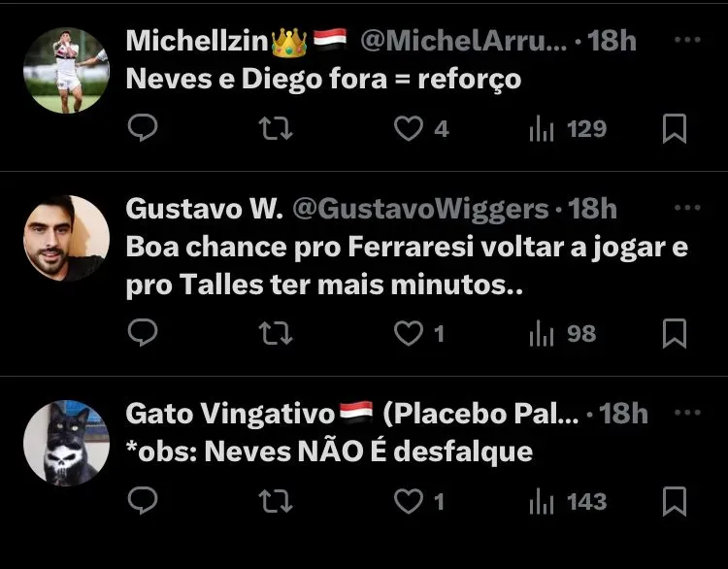Open Gato Vingativo's black cat avatar
This screenshot has width=728, height=569.
pos(66,443)
